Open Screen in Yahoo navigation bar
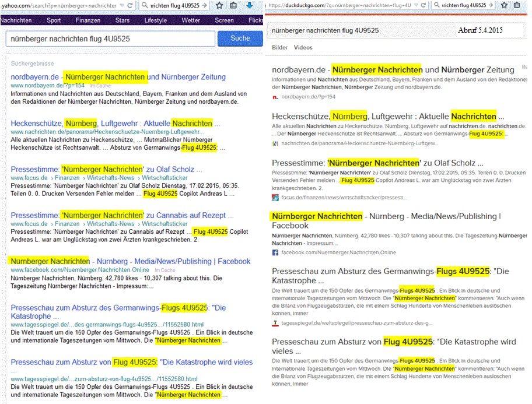This screenshot has width=532, height=404. tap(224, 20)
